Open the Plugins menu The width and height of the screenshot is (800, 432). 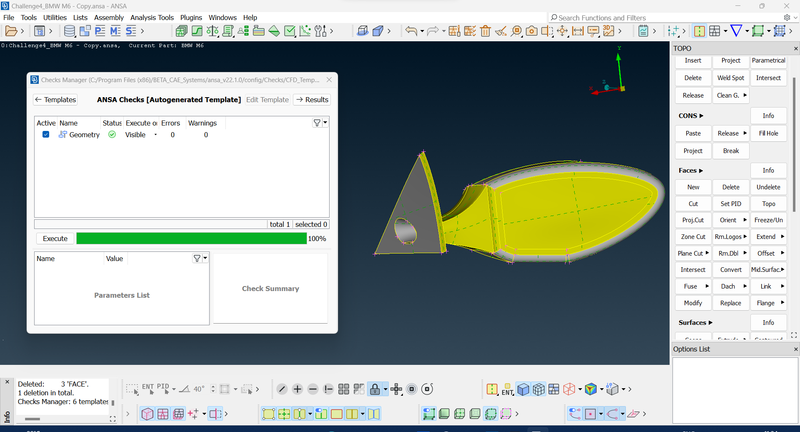191,17
